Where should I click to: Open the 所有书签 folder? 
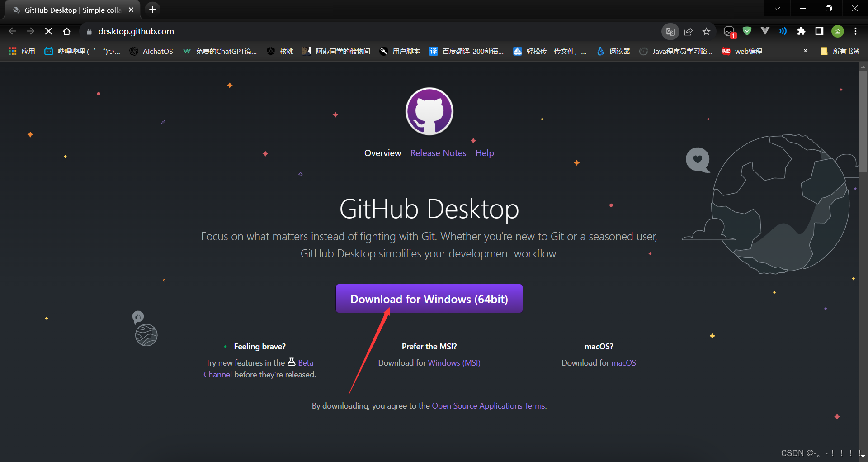[840, 51]
